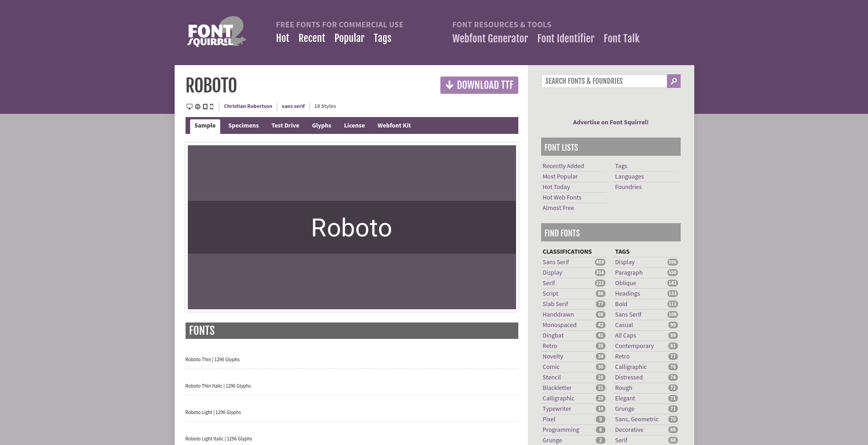Select the Sample tab
This screenshot has height=445, width=868.
[205, 126]
